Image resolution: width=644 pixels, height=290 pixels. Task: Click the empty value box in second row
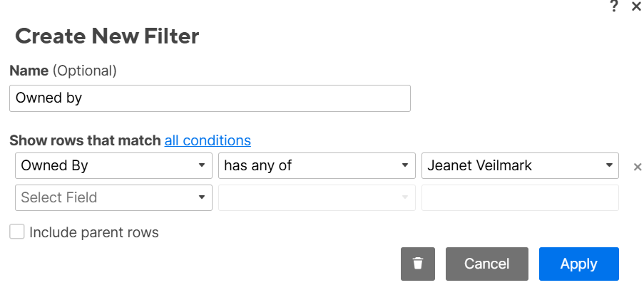click(520, 197)
